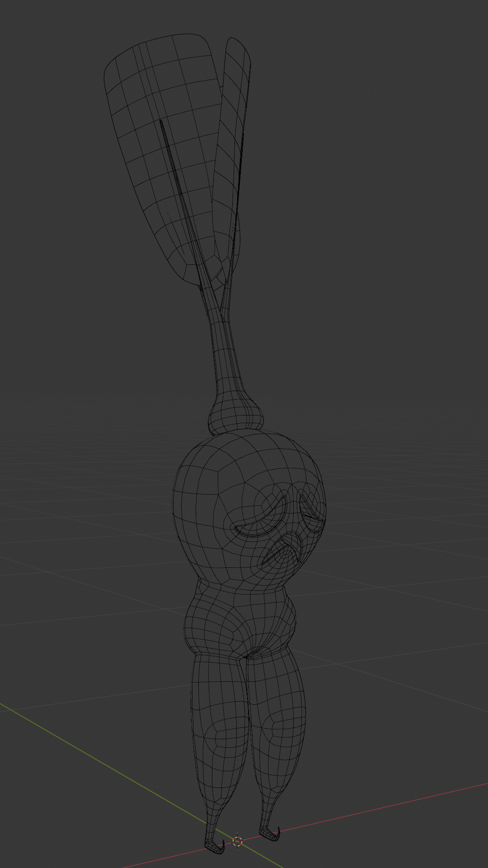Image resolution: width=488 pixels, height=868 pixels.
Task: Select the curled foot on the left
Action: pyautogui.click(x=215, y=846)
